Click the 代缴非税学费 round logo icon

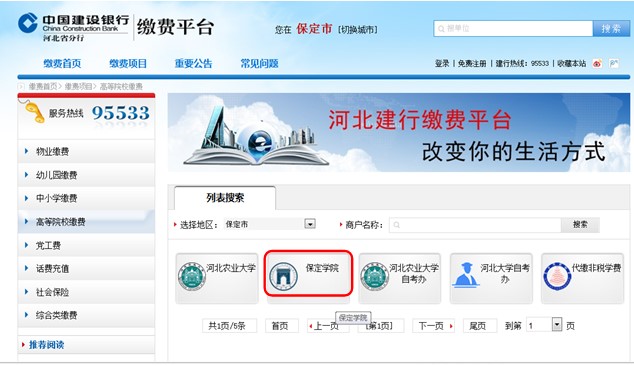(557, 276)
